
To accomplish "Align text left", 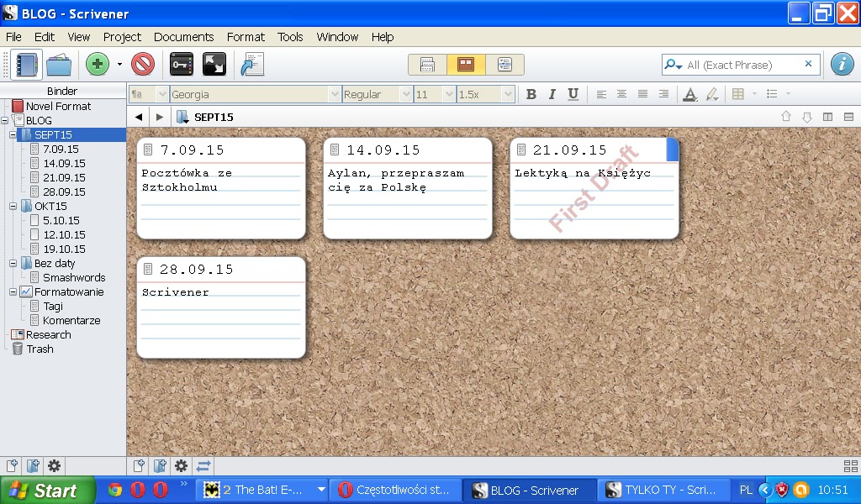I will coord(601,94).
